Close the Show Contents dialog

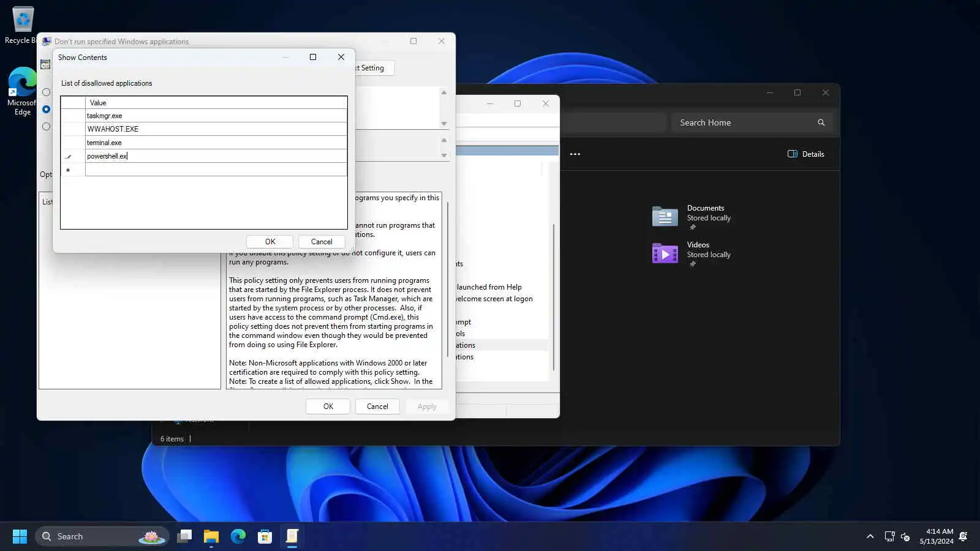pyautogui.click(x=341, y=57)
